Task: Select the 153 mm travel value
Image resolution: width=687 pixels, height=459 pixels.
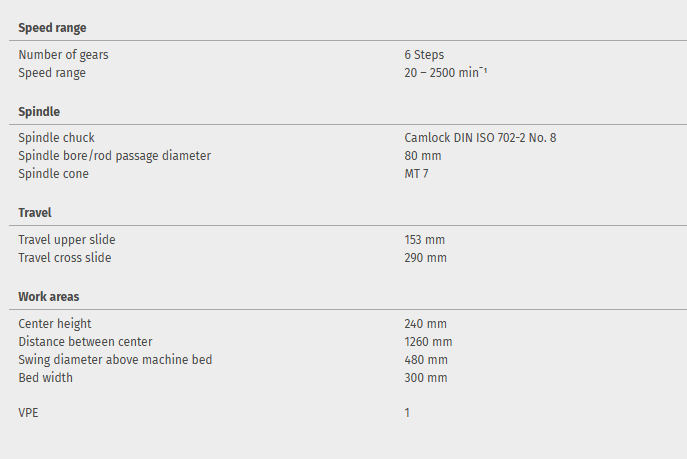Action: click(425, 240)
